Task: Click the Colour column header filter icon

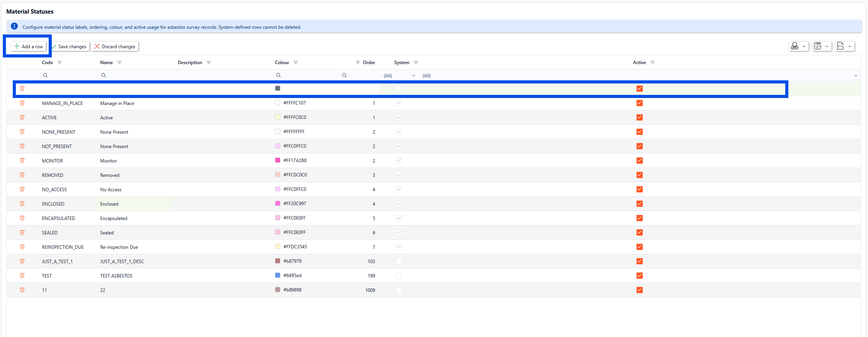Action: 296,63
